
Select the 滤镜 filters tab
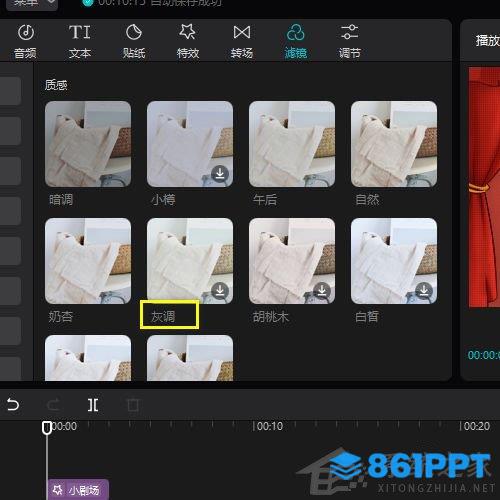click(296, 41)
